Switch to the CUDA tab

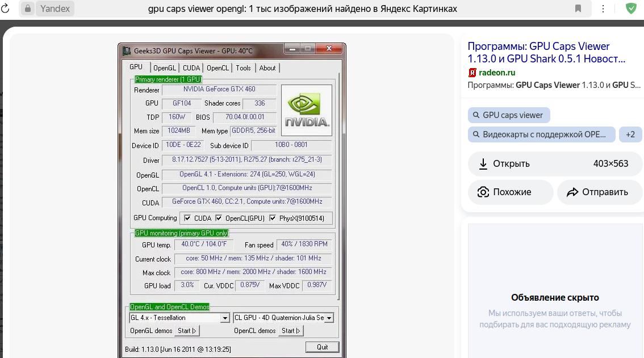click(x=191, y=68)
